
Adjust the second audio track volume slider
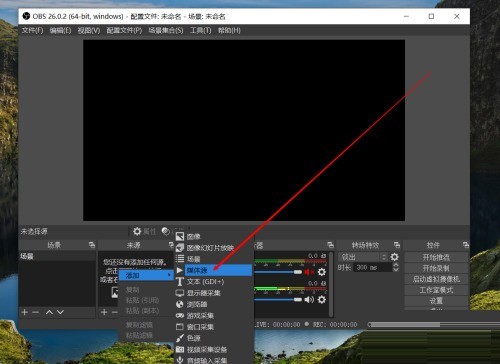(278, 300)
